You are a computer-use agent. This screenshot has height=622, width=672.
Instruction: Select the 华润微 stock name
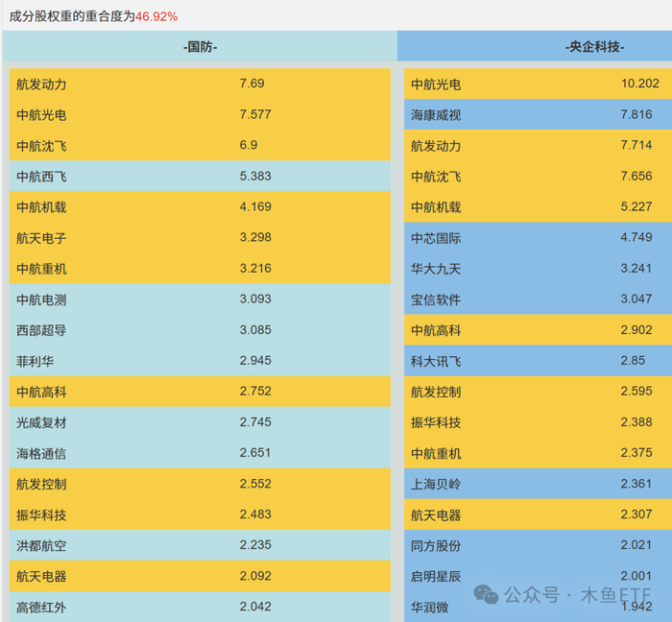tap(429, 608)
